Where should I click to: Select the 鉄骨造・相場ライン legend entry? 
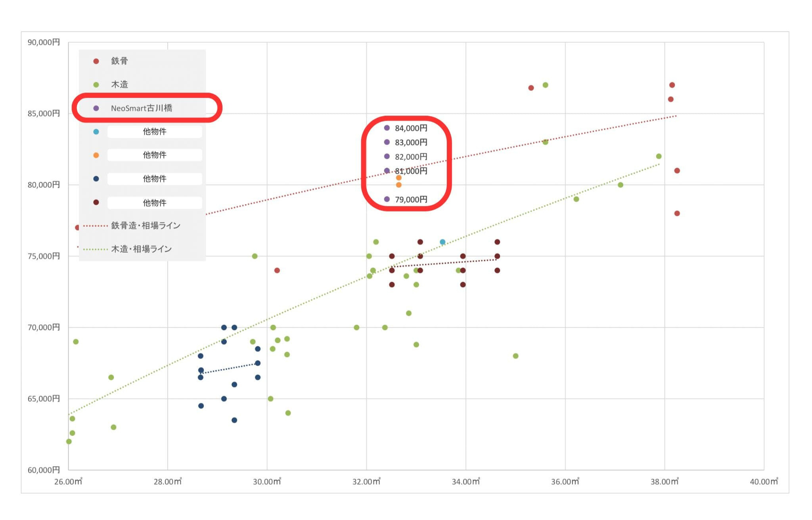145,226
